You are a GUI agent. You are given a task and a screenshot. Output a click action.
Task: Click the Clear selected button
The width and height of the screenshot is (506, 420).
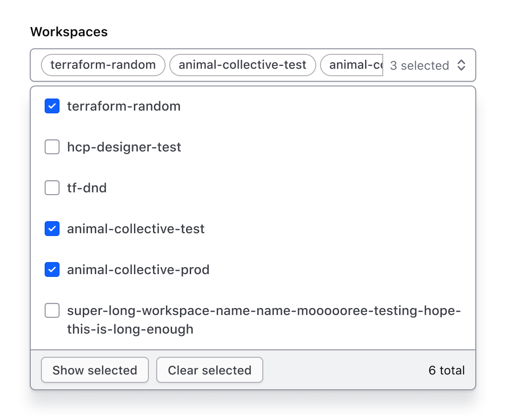209,370
